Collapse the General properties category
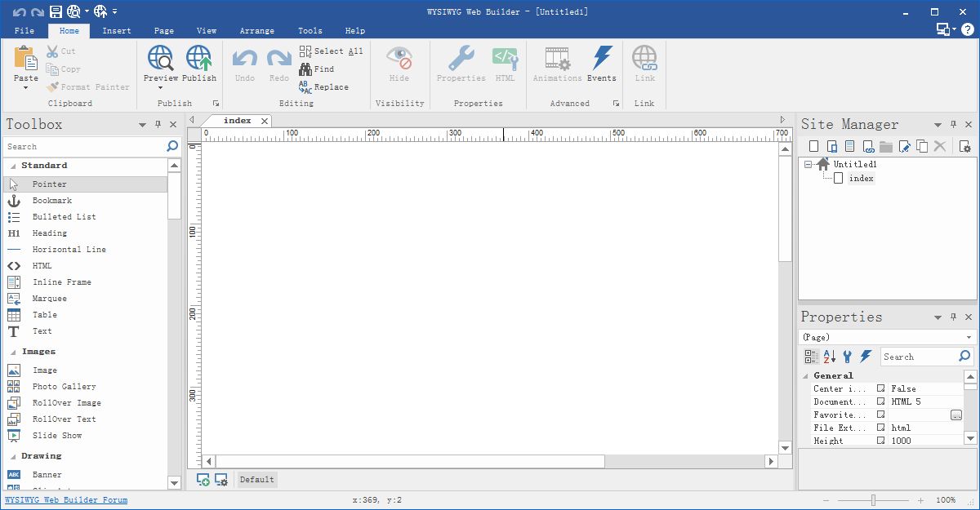The width and height of the screenshot is (980, 510). 806,376
